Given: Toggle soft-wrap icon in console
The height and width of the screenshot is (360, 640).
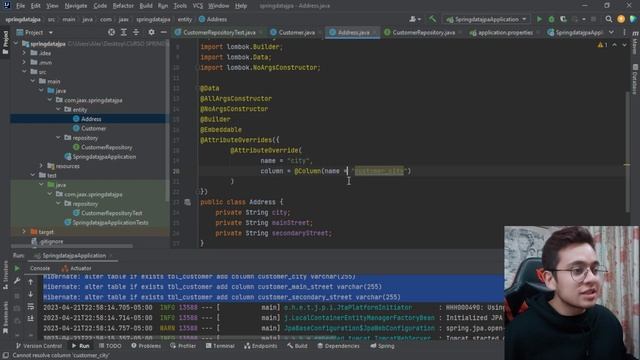Looking at the screenshot, I should coord(31,306).
